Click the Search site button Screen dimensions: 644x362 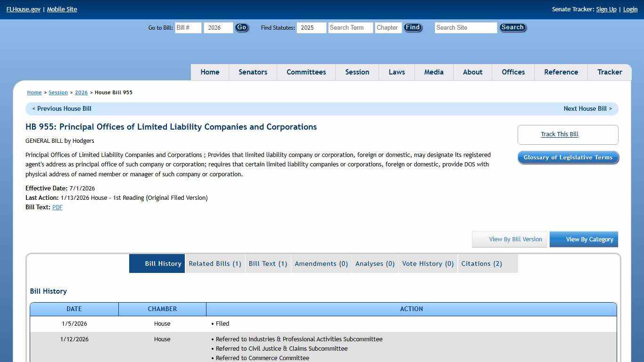click(x=512, y=28)
